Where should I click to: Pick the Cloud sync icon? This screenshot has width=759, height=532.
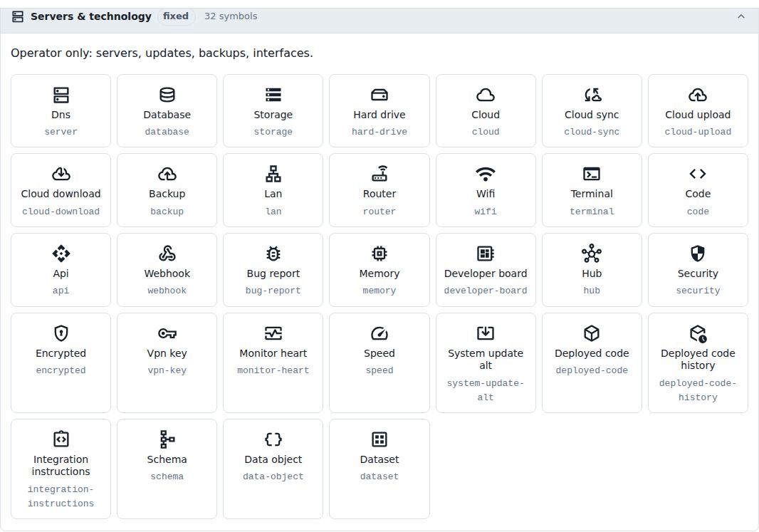pos(592,95)
